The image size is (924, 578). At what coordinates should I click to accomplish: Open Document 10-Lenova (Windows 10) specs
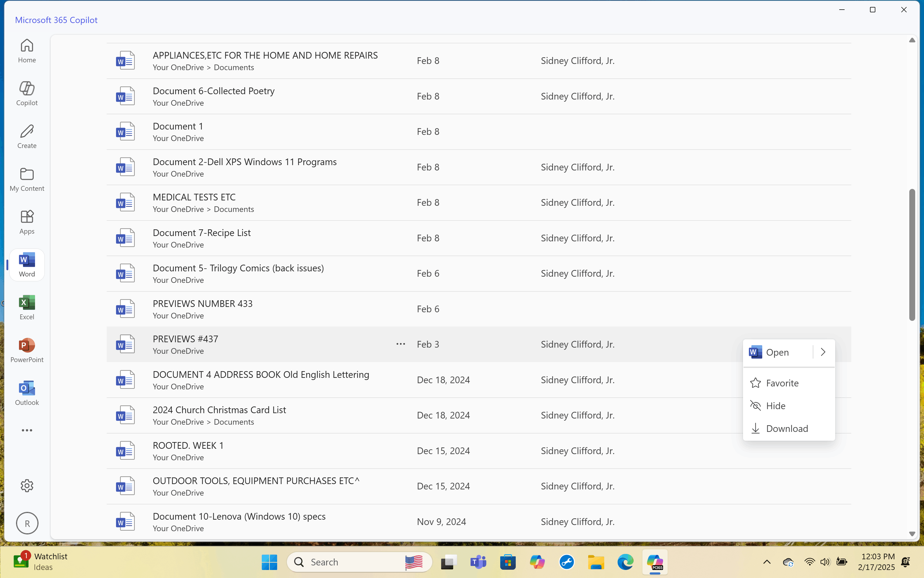[239, 516]
